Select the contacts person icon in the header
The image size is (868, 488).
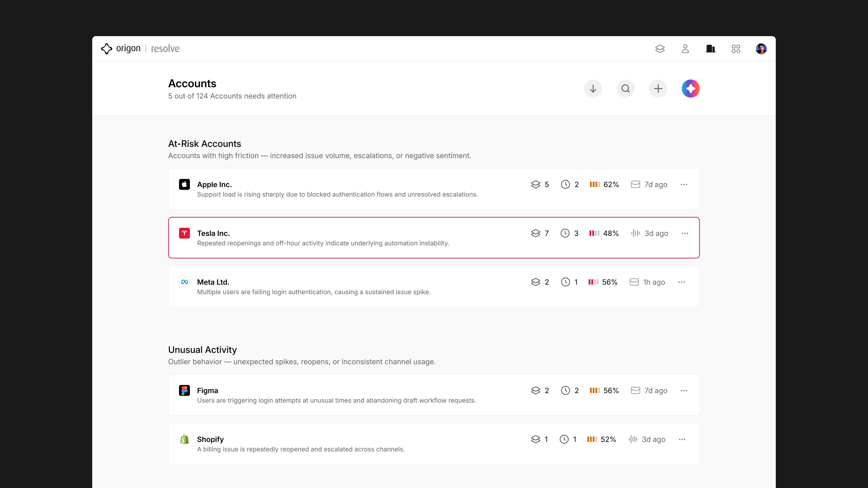tap(685, 49)
